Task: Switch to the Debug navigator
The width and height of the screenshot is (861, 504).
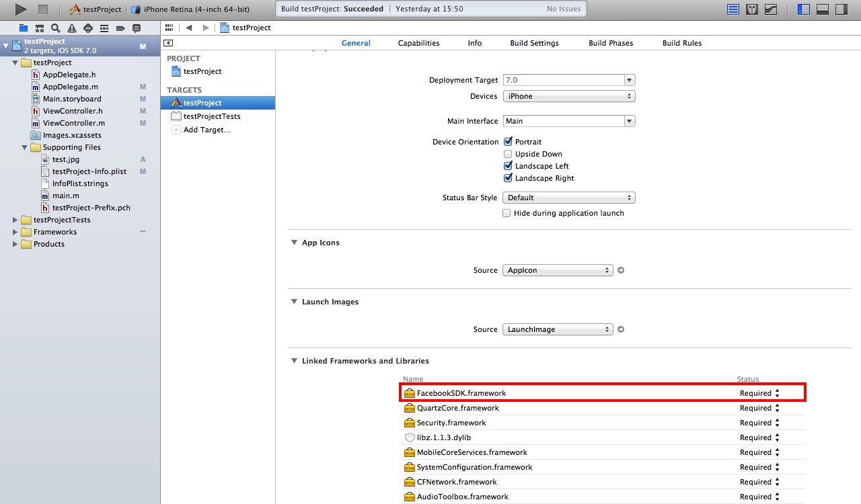Action: point(104,28)
